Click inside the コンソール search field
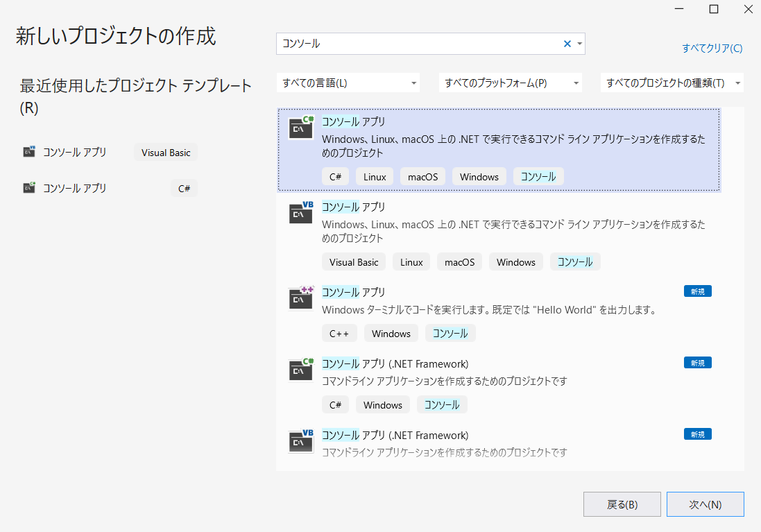Screen dimensions: 761x532 pyautogui.click(x=416, y=43)
